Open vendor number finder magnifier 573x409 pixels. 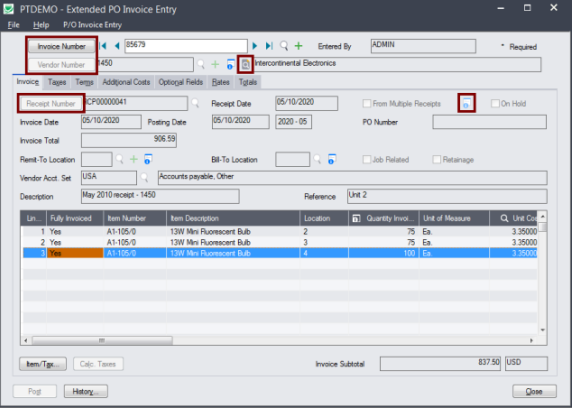click(201, 64)
